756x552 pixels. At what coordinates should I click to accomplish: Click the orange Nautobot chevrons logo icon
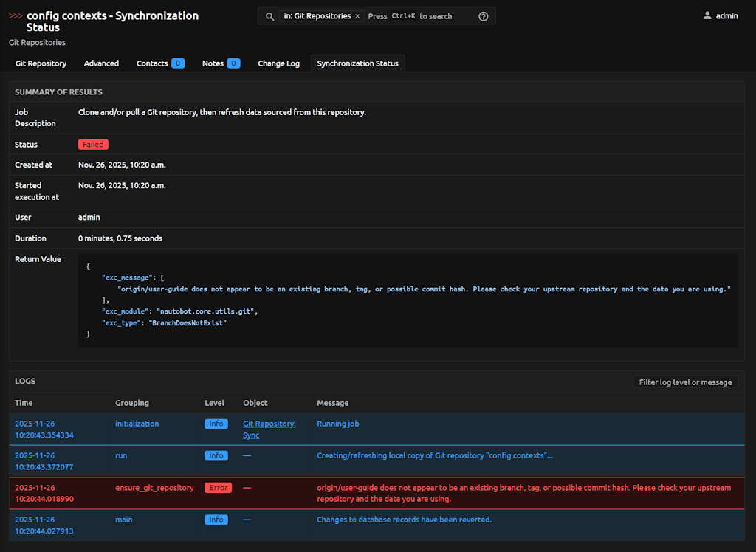[x=16, y=15]
